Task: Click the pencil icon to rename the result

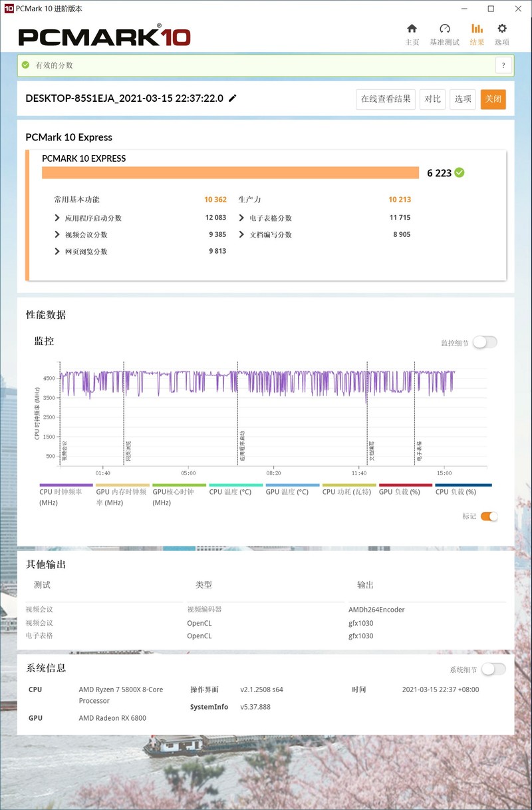Action: [x=232, y=98]
